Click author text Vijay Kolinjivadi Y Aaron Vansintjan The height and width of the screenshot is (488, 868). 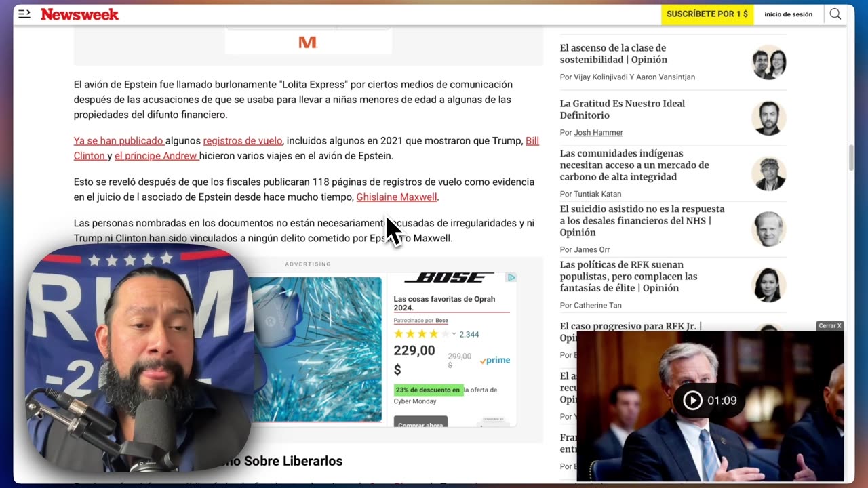[x=635, y=77]
